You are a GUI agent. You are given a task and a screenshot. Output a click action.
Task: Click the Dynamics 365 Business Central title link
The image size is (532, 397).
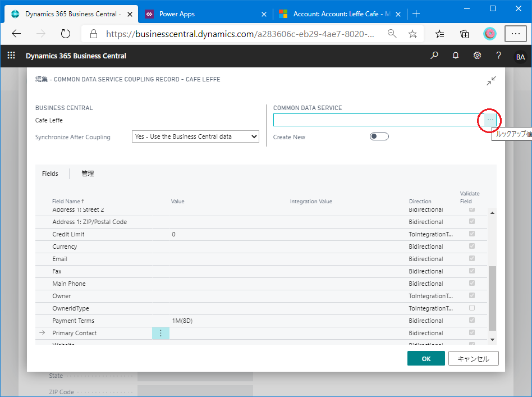[x=76, y=56]
